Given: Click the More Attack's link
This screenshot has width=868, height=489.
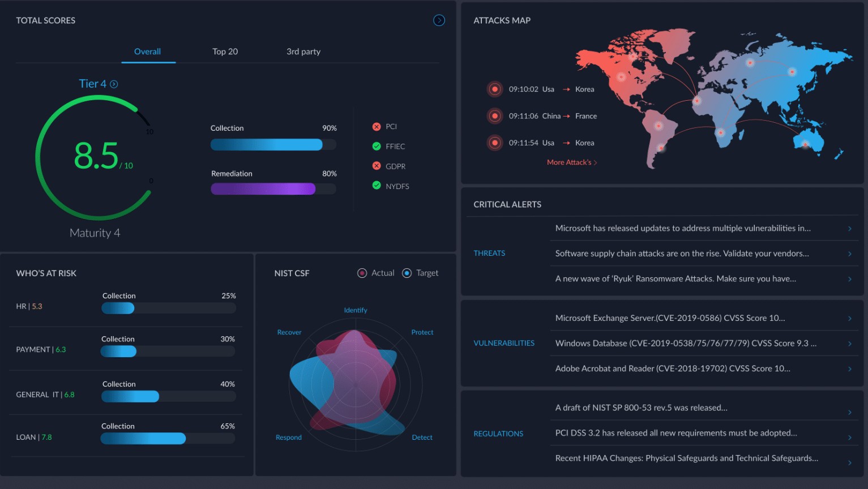Looking at the screenshot, I should 571,162.
